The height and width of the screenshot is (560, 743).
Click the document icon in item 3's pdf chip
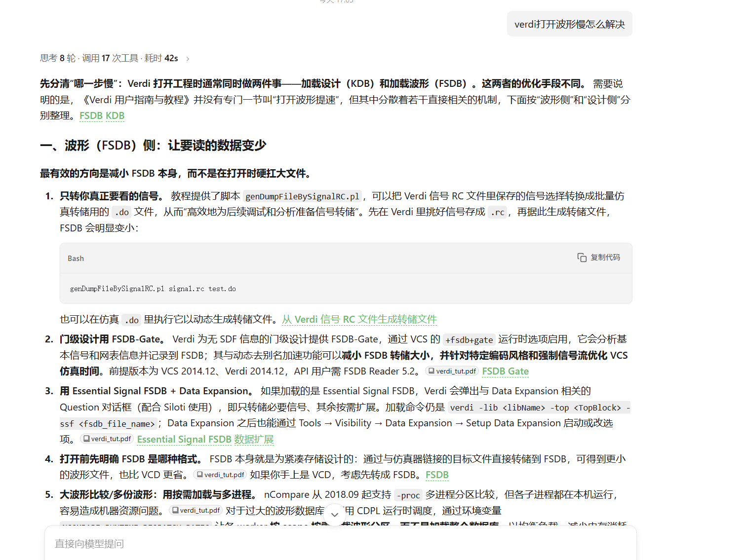tap(86, 439)
